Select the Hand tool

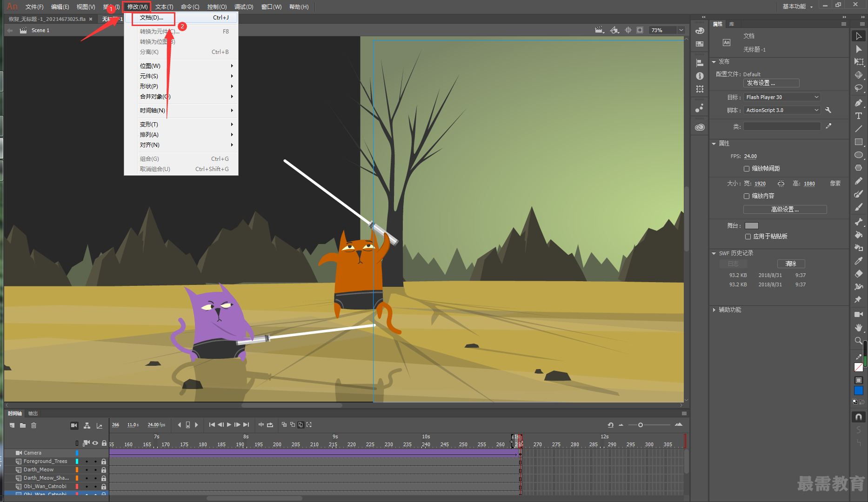point(859,328)
